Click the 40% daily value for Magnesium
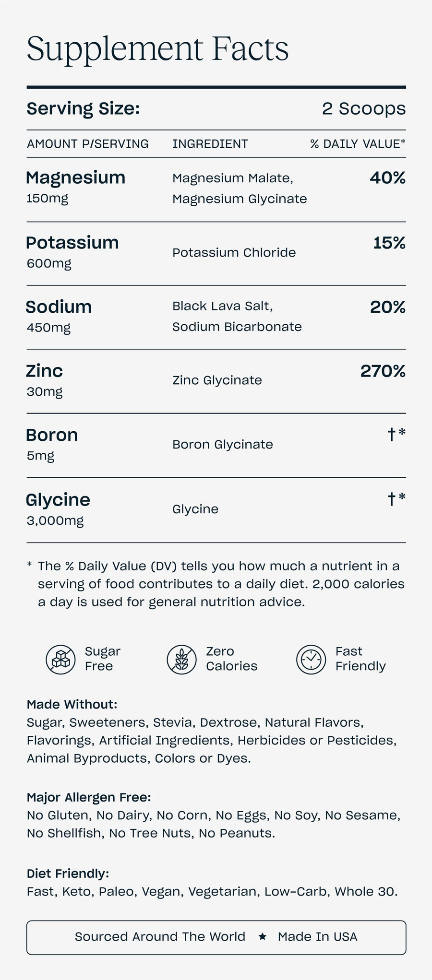Image resolution: width=432 pixels, height=980 pixels. (387, 178)
